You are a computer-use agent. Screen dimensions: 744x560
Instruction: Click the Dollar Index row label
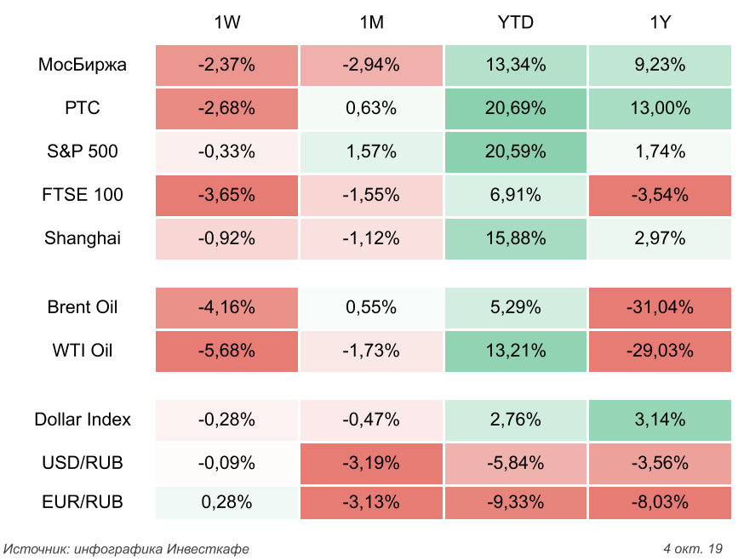83,419
